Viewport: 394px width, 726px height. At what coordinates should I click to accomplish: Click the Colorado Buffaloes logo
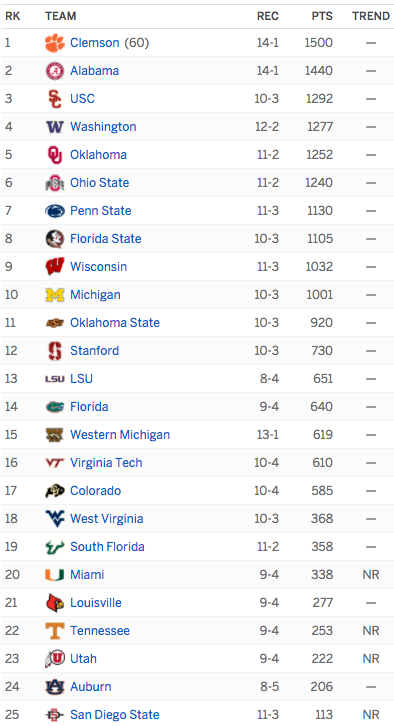[55, 491]
